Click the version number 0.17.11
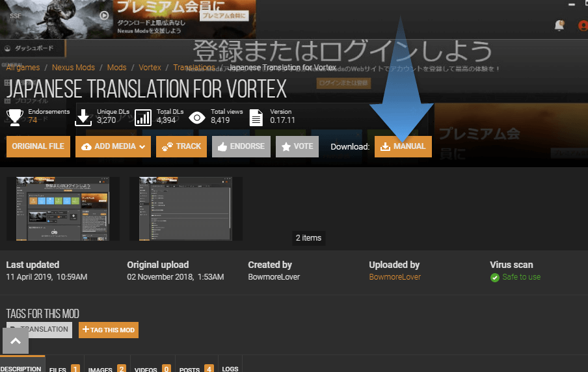The width and height of the screenshot is (588, 372). pos(282,120)
